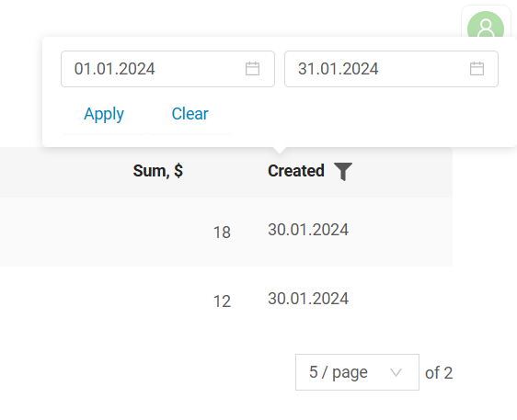Click the calendar icon in end date field

pyautogui.click(x=477, y=69)
